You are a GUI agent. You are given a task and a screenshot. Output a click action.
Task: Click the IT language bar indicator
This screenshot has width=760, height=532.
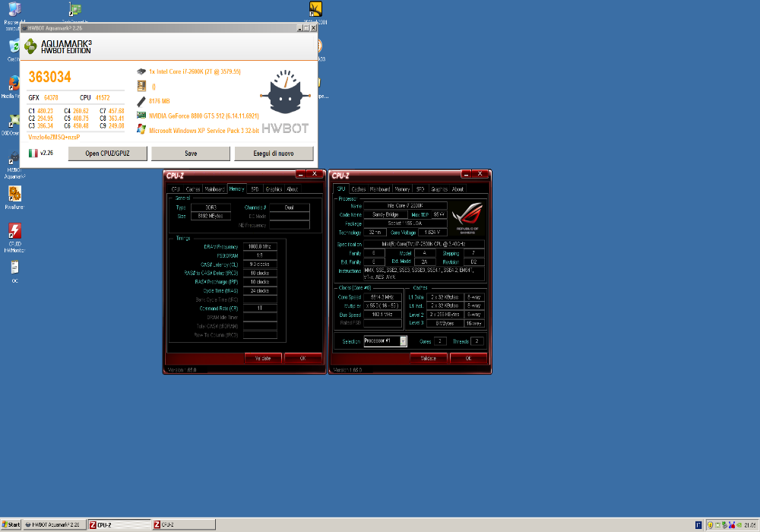tap(698, 524)
